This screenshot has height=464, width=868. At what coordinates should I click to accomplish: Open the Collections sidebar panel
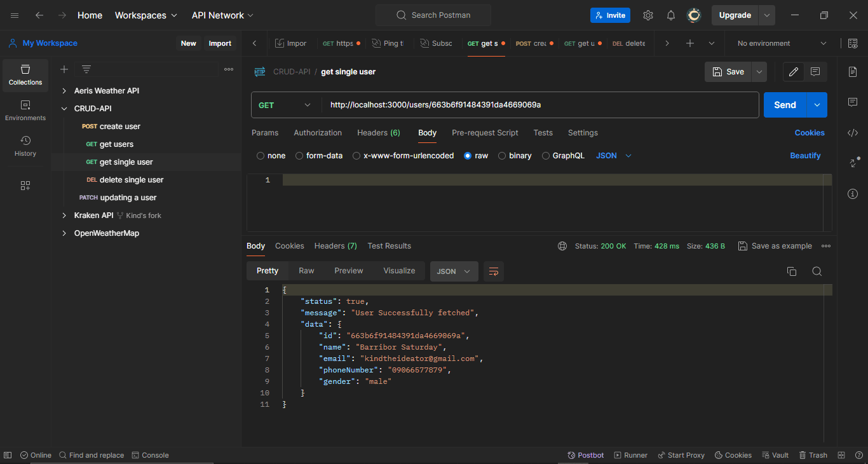[25, 75]
